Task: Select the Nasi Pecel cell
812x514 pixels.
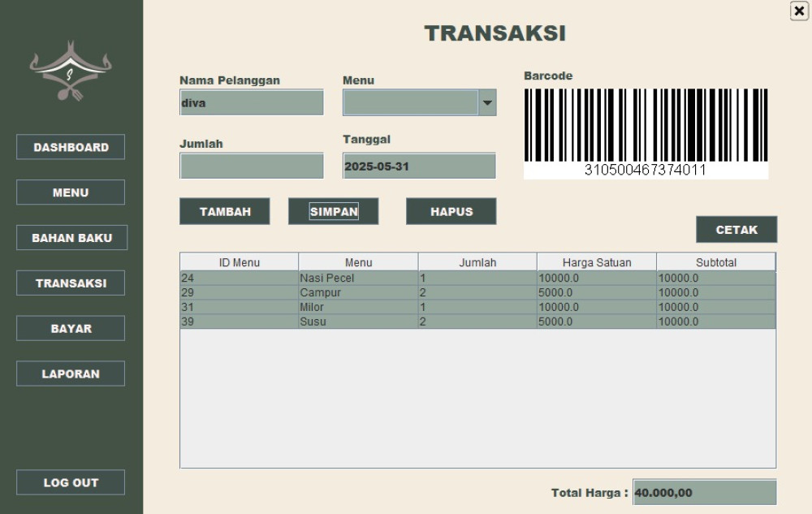Action: pyautogui.click(x=358, y=278)
